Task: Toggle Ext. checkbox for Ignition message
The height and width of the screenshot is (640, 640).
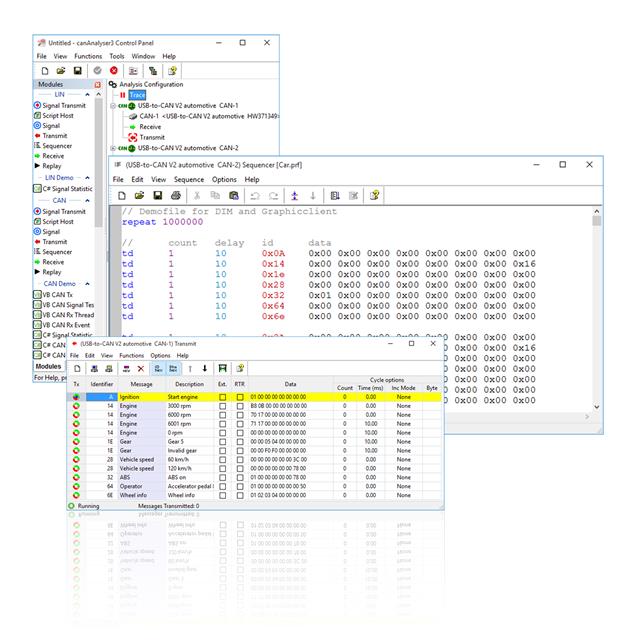Action: coord(222,397)
